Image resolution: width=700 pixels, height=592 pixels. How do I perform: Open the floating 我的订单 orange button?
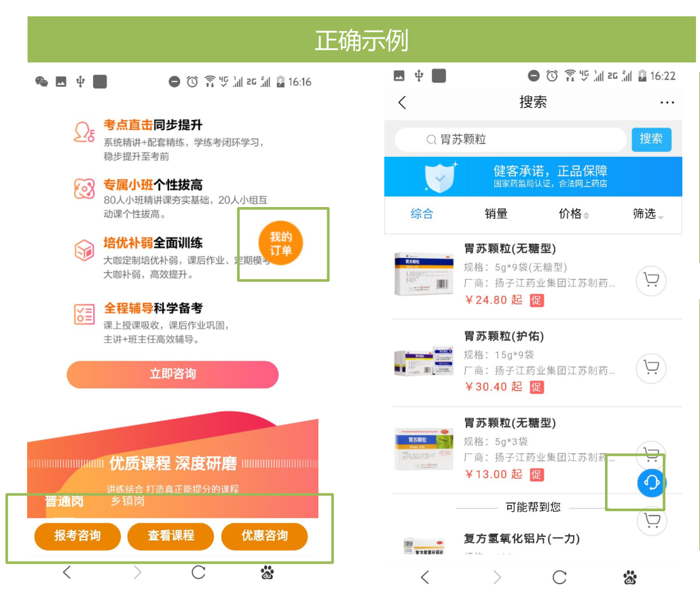click(x=281, y=243)
